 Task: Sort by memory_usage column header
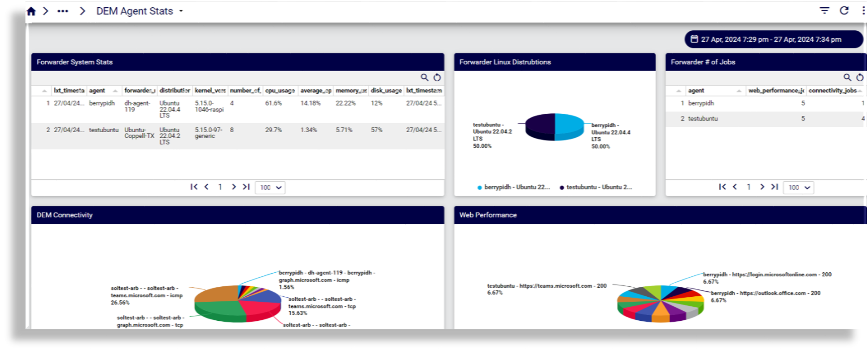[351, 91]
